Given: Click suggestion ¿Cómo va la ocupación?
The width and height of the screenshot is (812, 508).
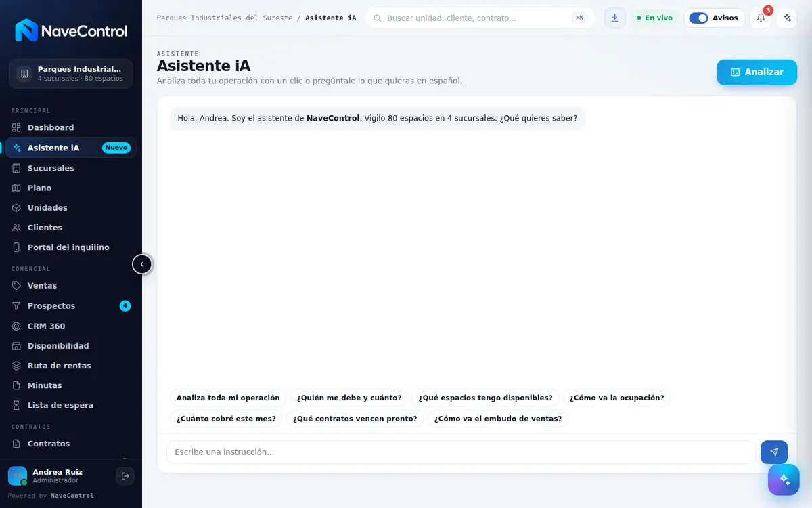Looking at the screenshot, I should (617, 398).
